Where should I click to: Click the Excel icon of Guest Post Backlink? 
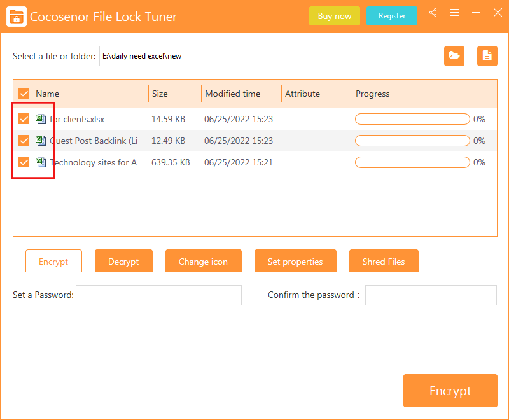41,141
